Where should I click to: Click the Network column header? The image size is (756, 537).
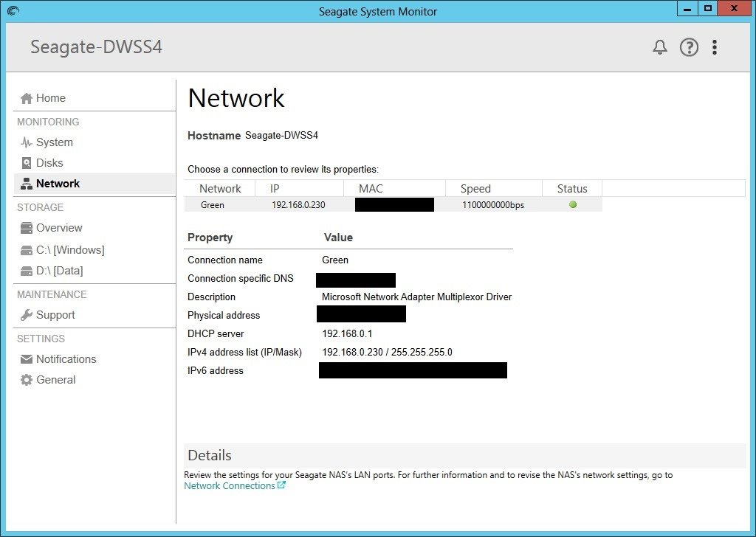tap(220, 188)
